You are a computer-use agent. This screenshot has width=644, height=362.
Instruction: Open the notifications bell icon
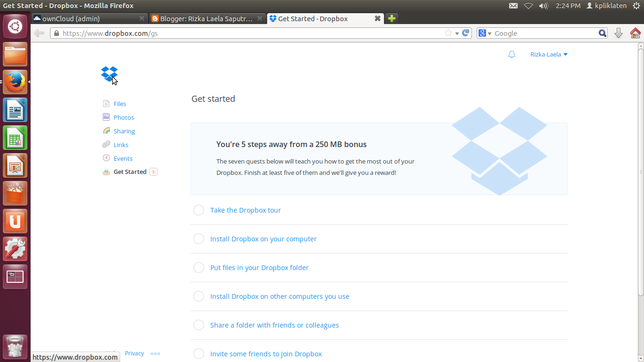click(512, 55)
